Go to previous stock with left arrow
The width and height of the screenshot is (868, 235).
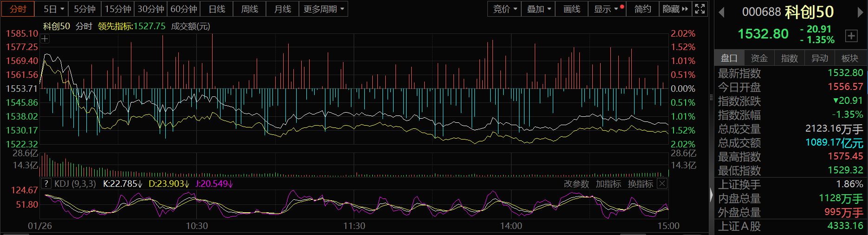tap(721, 12)
